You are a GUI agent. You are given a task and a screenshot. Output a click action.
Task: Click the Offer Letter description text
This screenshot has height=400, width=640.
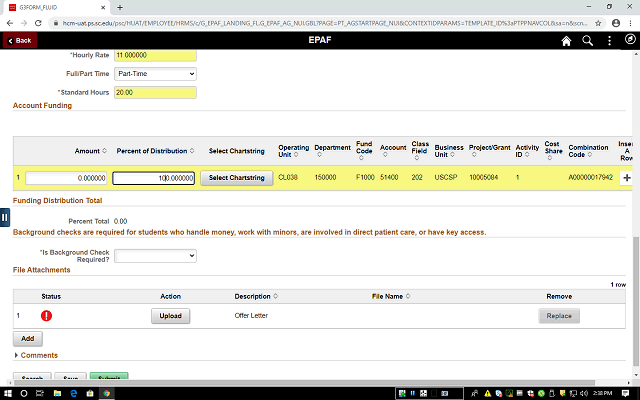pos(251,316)
